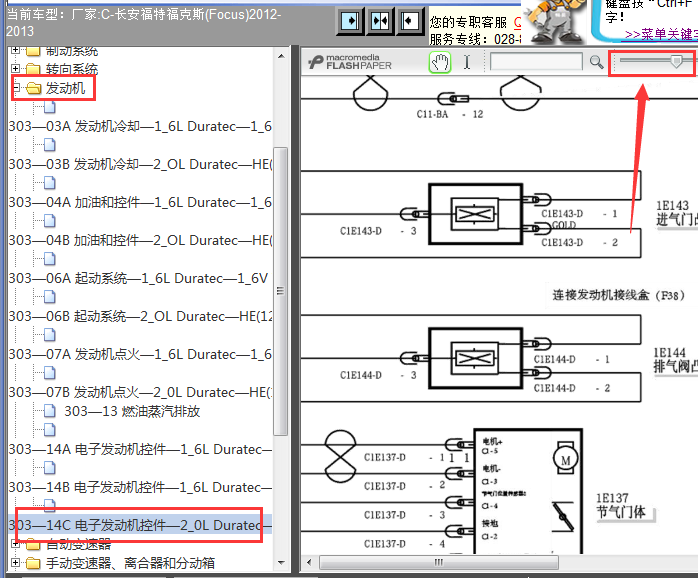The height and width of the screenshot is (578, 698).
Task: Click the mascot worker image
Action: tap(556, 22)
